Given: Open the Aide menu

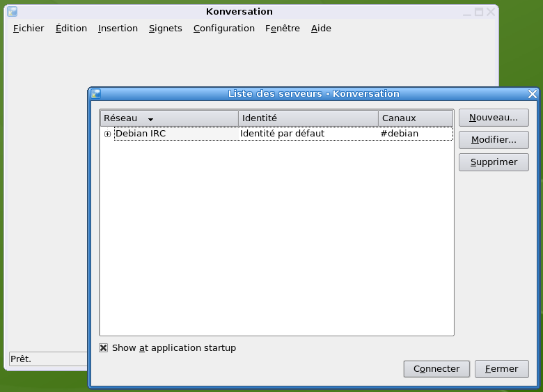Looking at the screenshot, I should coord(321,29).
